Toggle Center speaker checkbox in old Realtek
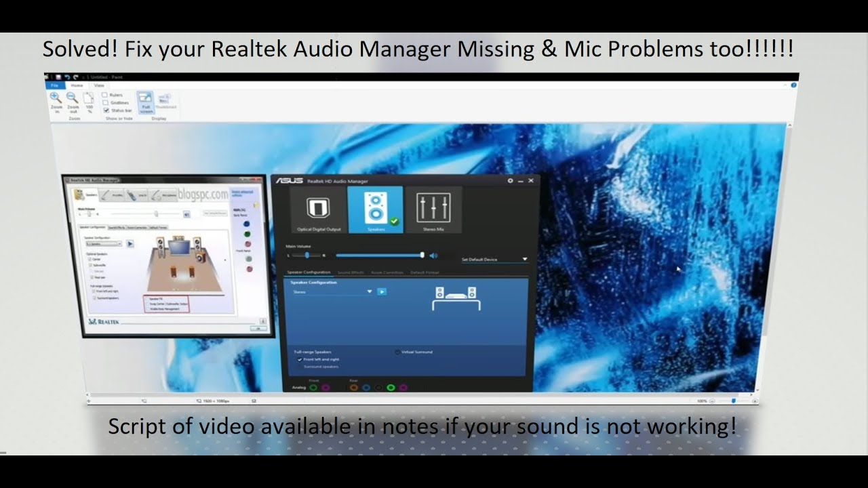This screenshot has height=488, width=868. 89,259
